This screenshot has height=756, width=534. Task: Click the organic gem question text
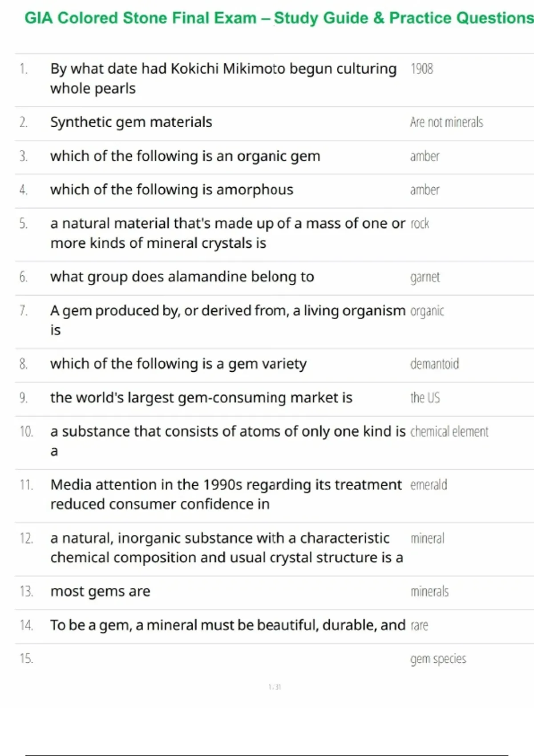pyautogui.click(x=185, y=156)
